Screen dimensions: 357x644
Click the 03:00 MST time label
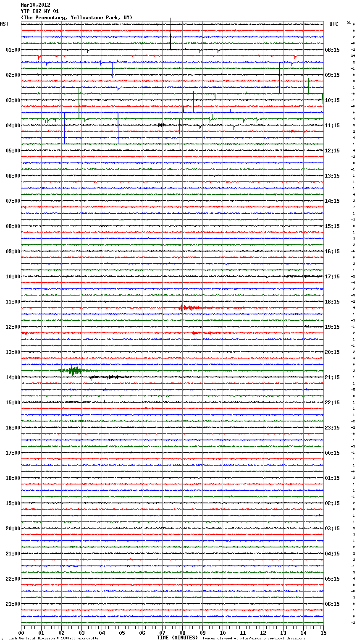[x=13, y=100]
